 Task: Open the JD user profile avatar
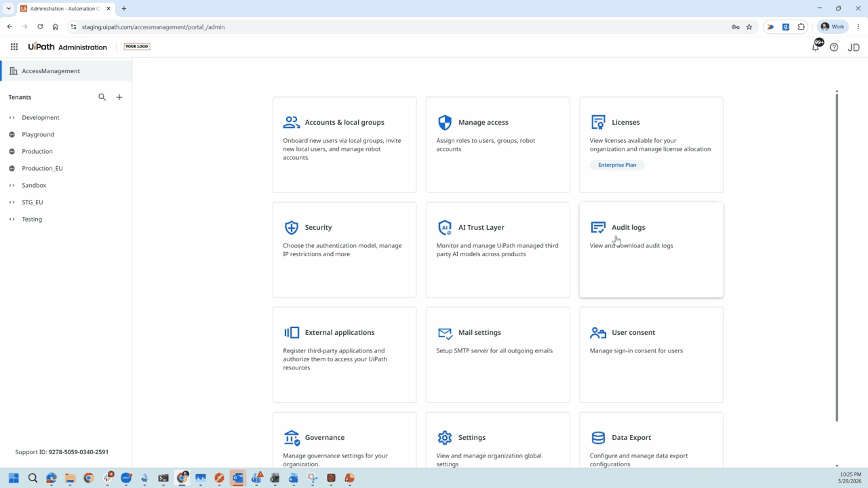[x=854, y=47]
